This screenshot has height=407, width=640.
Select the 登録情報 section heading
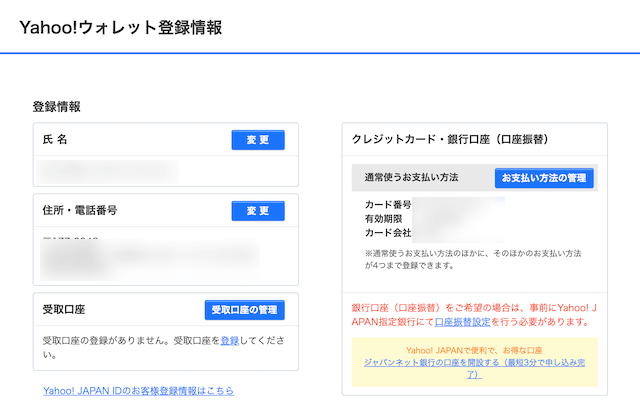click(x=56, y=106)
